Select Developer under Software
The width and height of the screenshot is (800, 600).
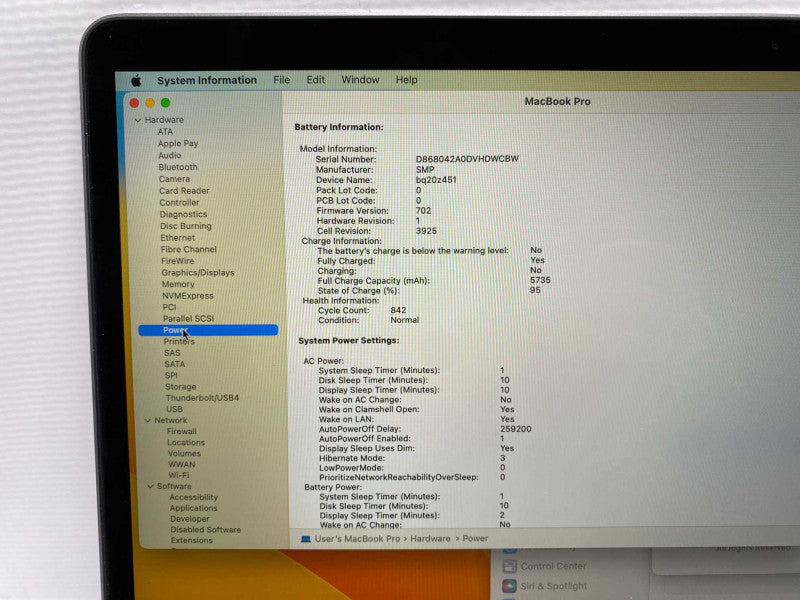tap(189, 519)
